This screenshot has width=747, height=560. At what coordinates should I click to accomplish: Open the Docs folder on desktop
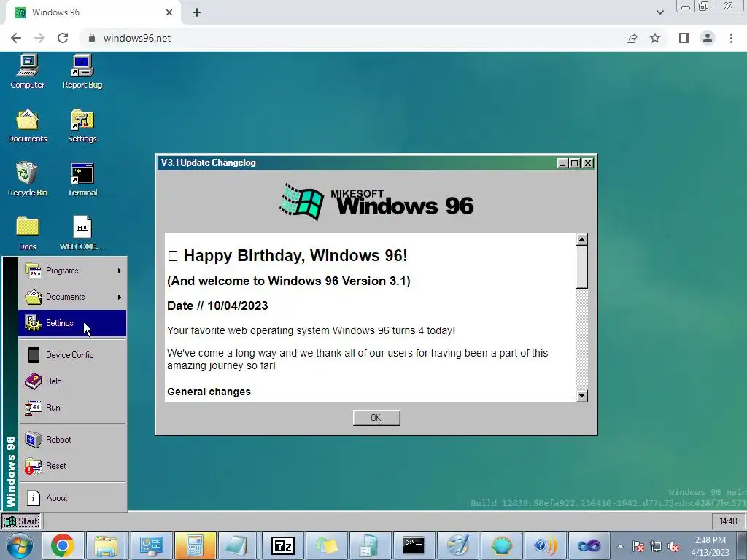tap(27, 233)
